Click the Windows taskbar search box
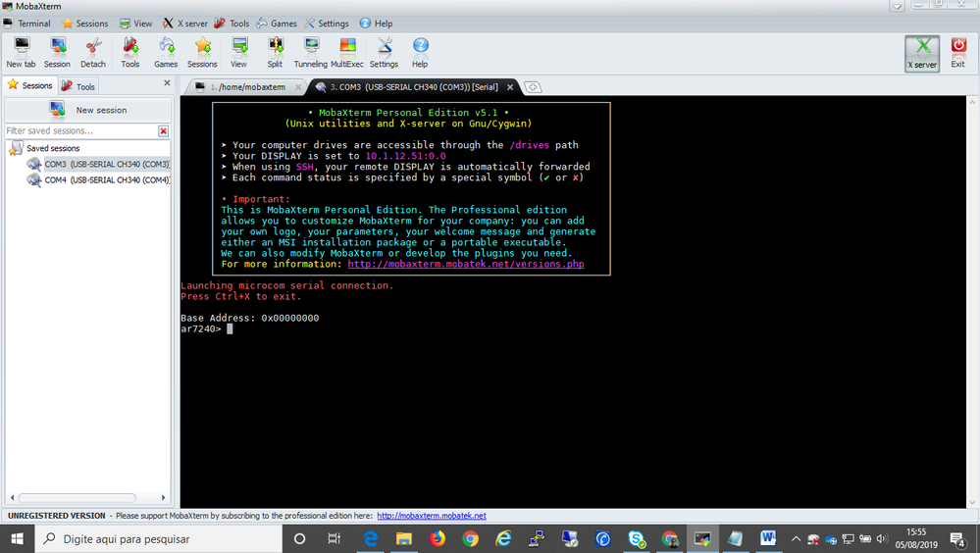This screenshot has width=980, height=553. (x=158, y=538)
